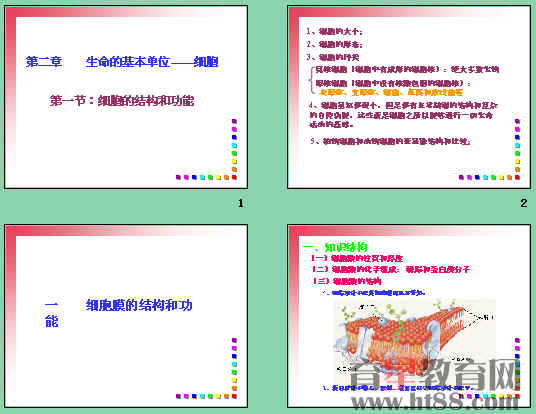Click the yellow square in slide 2's vertical column
Screen dimensions: 536x414
pos(517,161)
